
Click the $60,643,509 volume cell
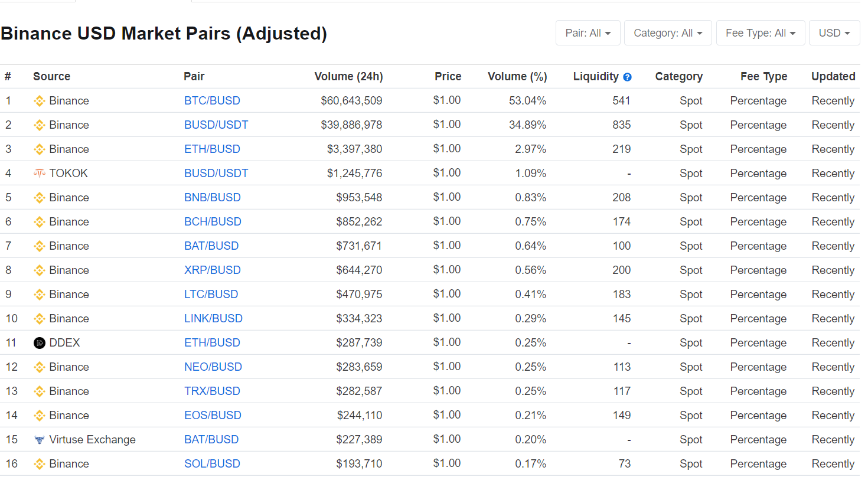click(351, 101)
